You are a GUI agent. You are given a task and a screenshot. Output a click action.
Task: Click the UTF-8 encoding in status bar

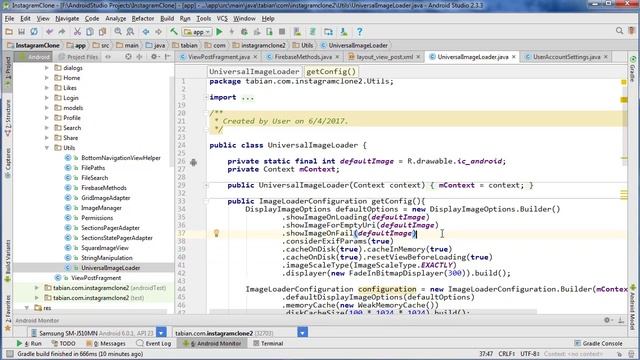click(530, 354)
